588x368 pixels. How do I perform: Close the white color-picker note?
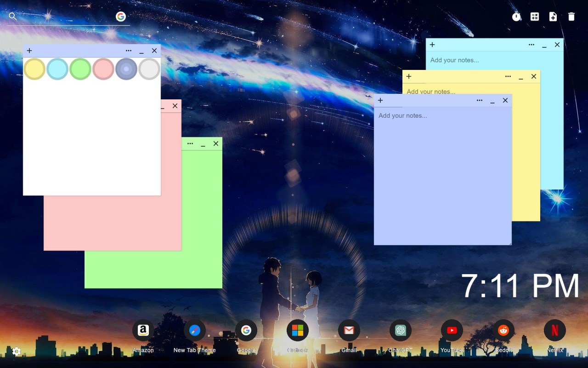(x=154, y=51)
